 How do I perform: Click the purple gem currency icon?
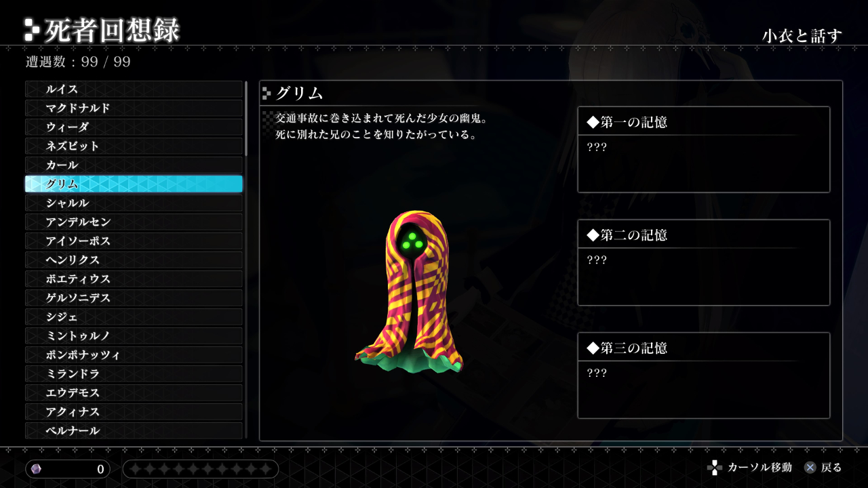pos(36,469)
